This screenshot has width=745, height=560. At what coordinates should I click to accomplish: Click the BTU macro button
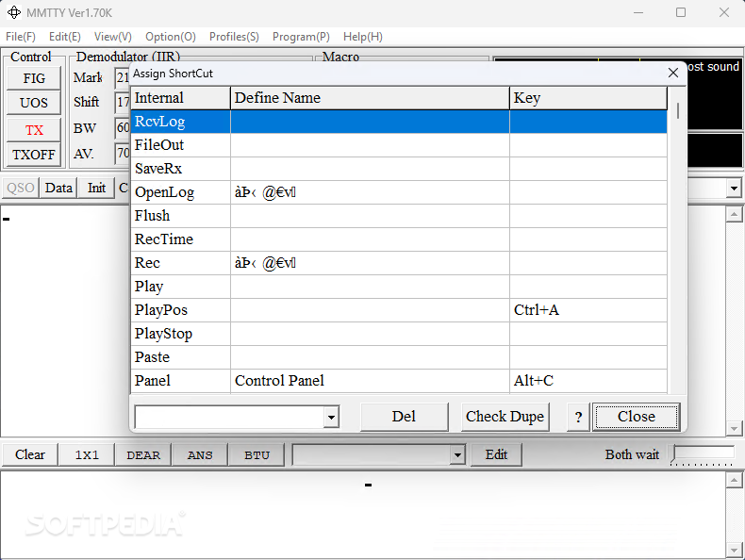[x=257, y=454]
